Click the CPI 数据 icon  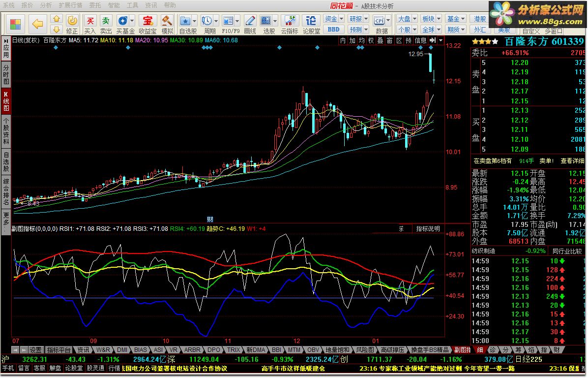coord(380,21)
